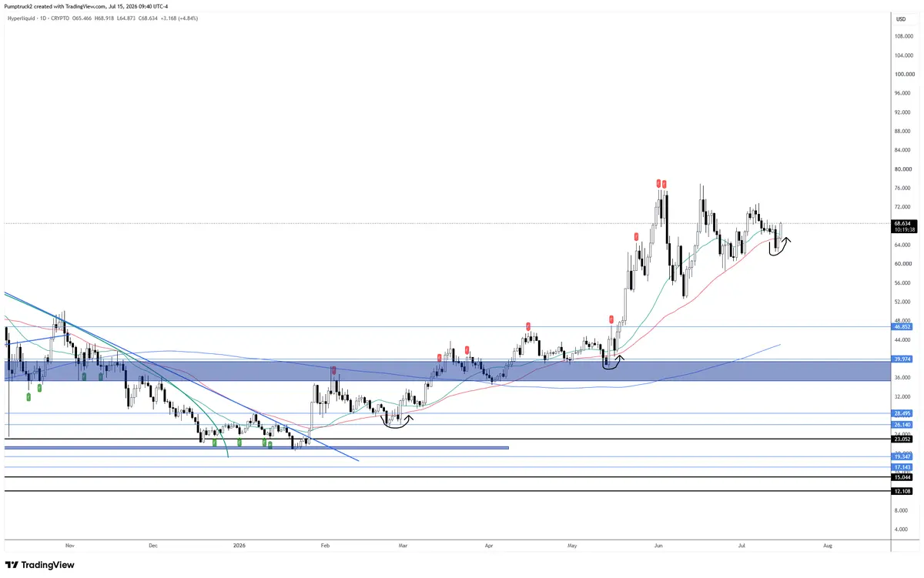924x578 pixels.
Task: Click the Apr label on time axis
Action: (489, 546)
